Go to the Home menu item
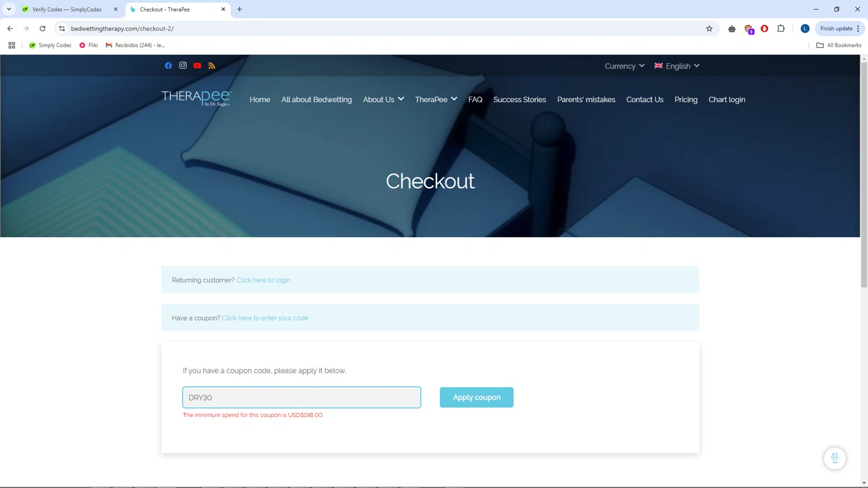 tap(260, 99)
